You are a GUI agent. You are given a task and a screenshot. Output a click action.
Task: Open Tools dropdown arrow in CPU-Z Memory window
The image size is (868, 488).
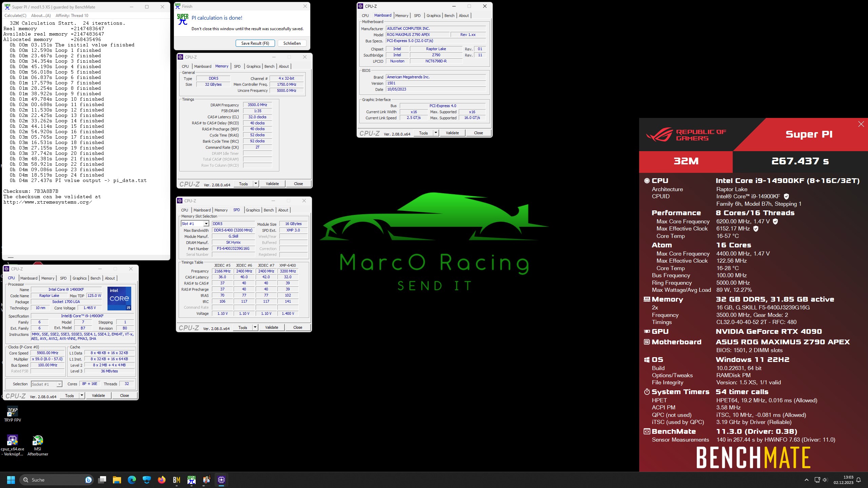256,184
